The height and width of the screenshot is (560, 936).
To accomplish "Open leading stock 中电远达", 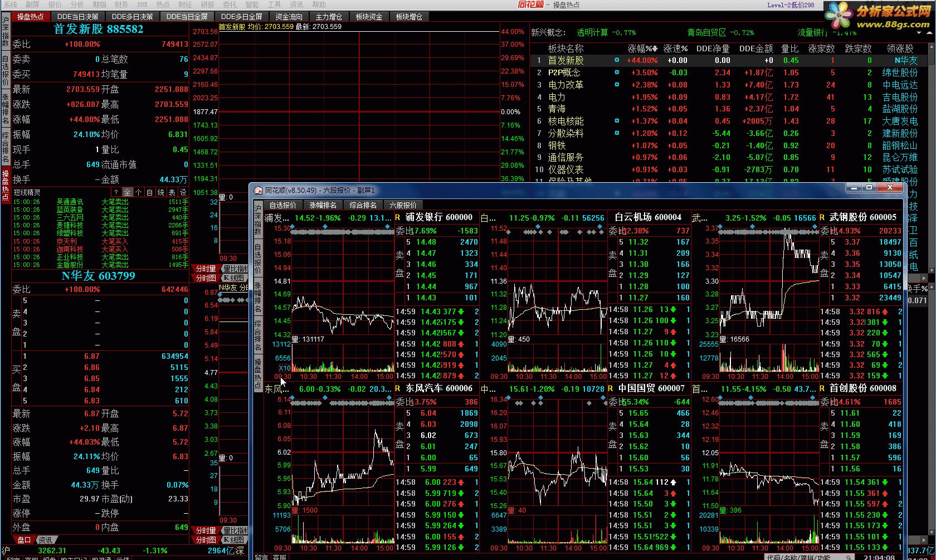I will click(x=900, y=85).
